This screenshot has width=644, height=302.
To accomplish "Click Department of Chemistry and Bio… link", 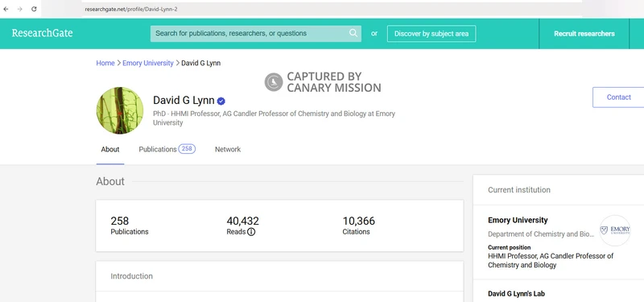I will (x=541, y=234).
